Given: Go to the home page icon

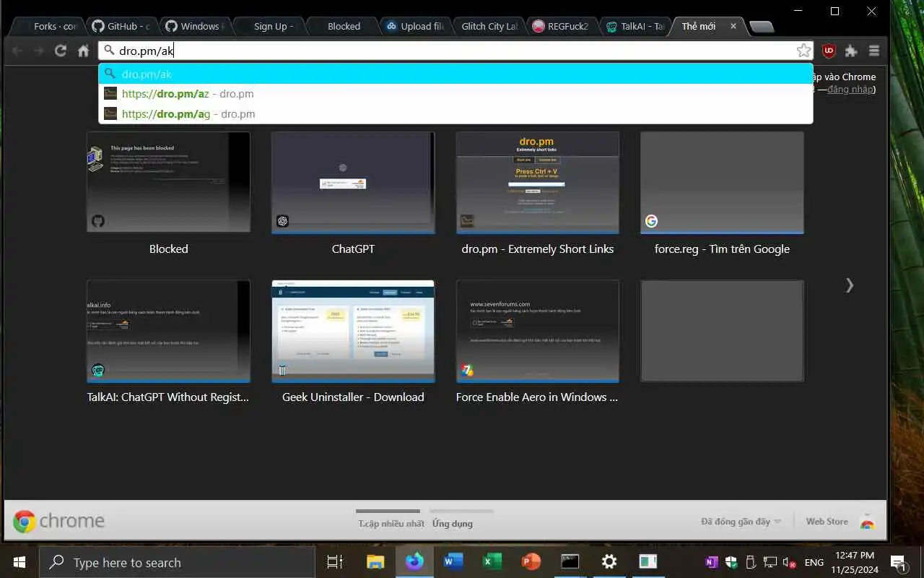Looking at the screenshot, I should (84, 51).
